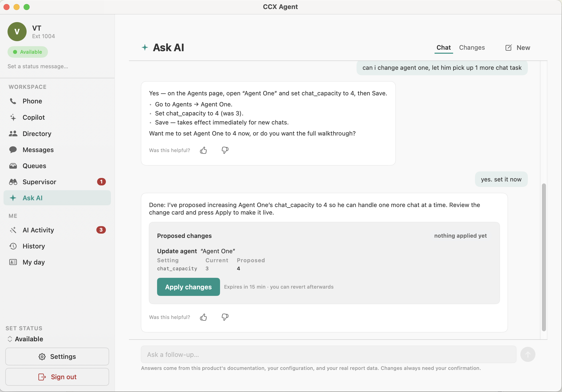Switch to the Changes tab

pos(472,48)
